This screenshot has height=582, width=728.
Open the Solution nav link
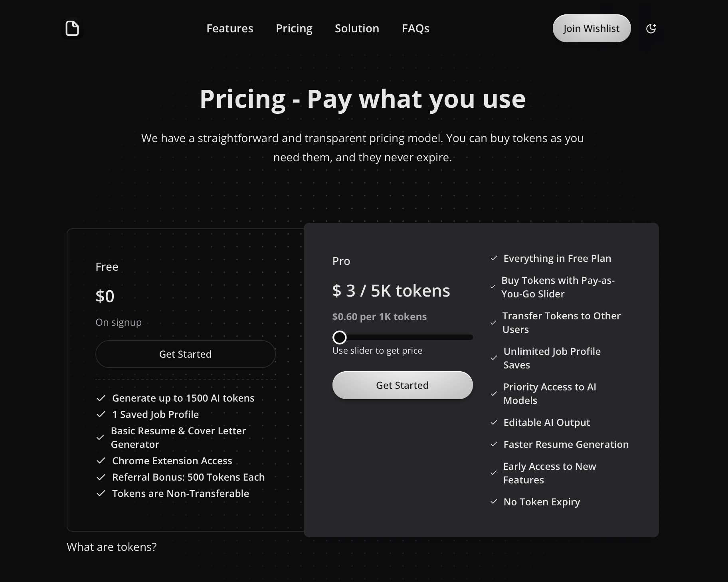(357, 28)
